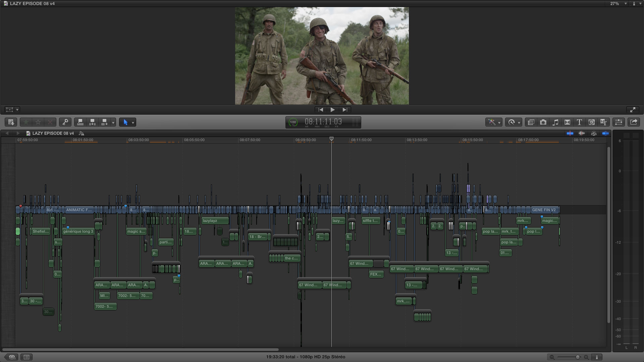The image size is (644, 362).
Task: Toggle the project library film reel button
Action: click(x=12, y=357)
